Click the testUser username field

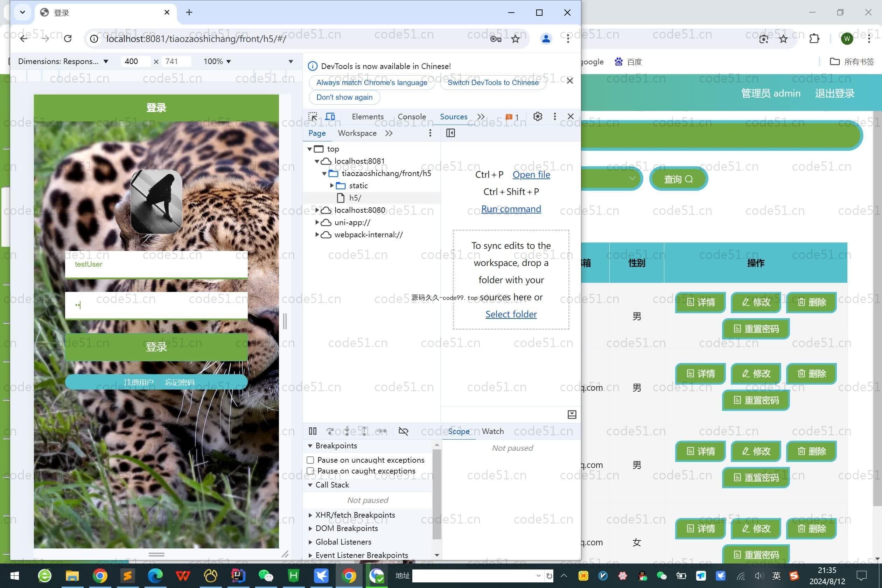(156, 264)
